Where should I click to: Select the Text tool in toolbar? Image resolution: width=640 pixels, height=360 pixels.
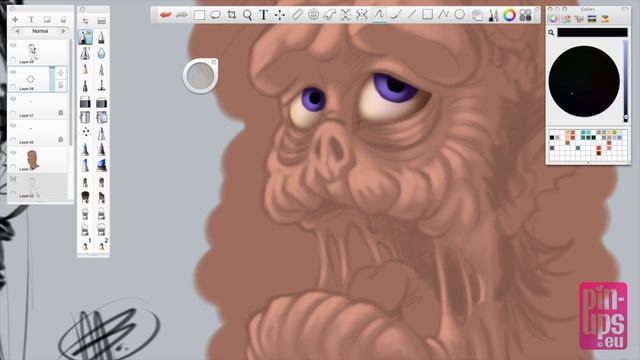coord(263,15)
